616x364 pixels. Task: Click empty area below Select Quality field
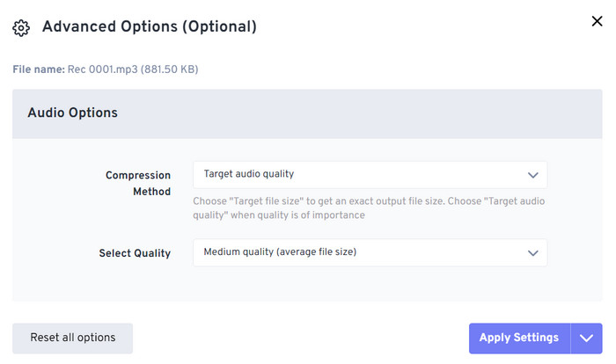click(x=370, y=284)
